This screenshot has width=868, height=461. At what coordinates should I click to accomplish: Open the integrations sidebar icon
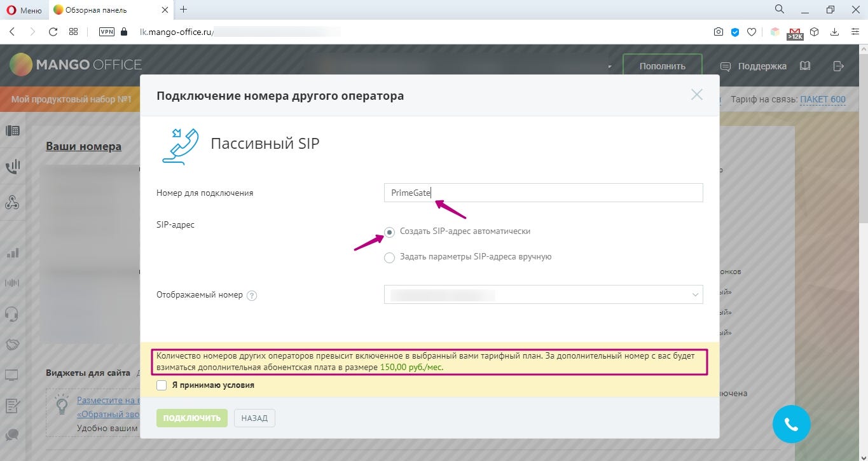pyautogui.click(x=12, y=203)
